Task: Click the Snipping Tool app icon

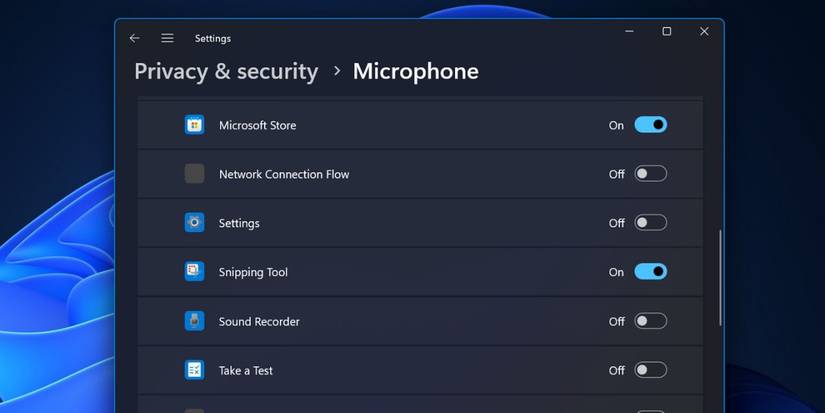Action: pyautogui.click(x=194, y=272)
